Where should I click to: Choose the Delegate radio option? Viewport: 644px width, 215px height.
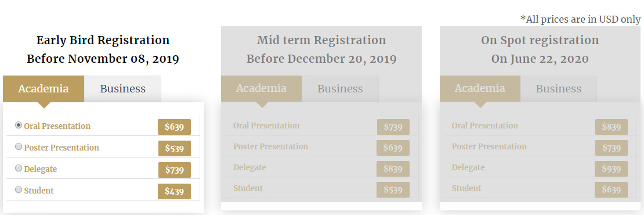click(19, 168)
